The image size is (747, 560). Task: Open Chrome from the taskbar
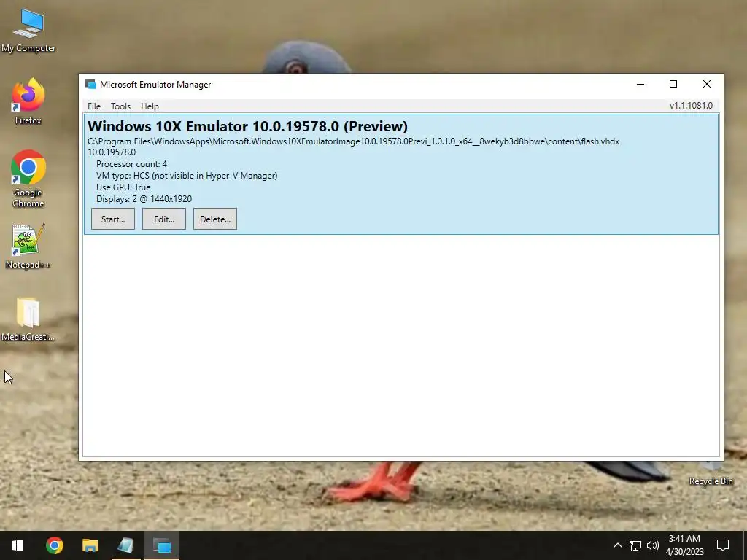click(x=54, y=545)
